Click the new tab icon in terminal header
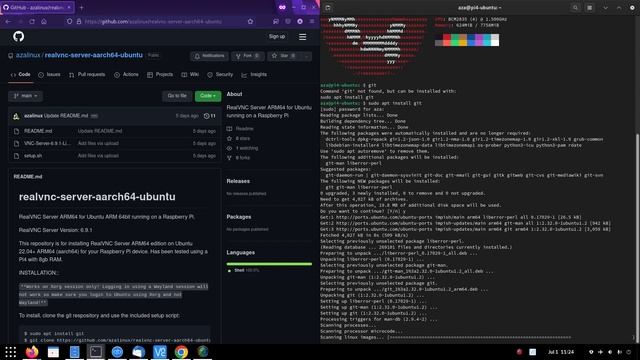 point(328,8)
